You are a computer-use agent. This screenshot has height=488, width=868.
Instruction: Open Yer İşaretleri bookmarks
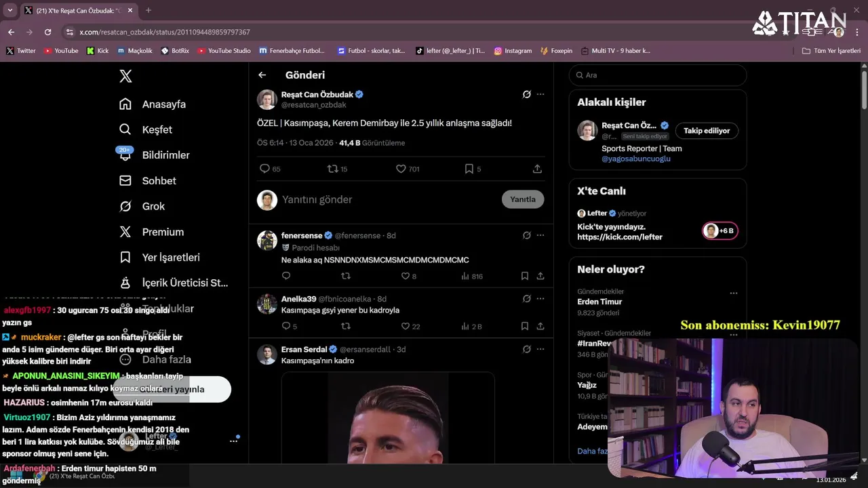159,258
